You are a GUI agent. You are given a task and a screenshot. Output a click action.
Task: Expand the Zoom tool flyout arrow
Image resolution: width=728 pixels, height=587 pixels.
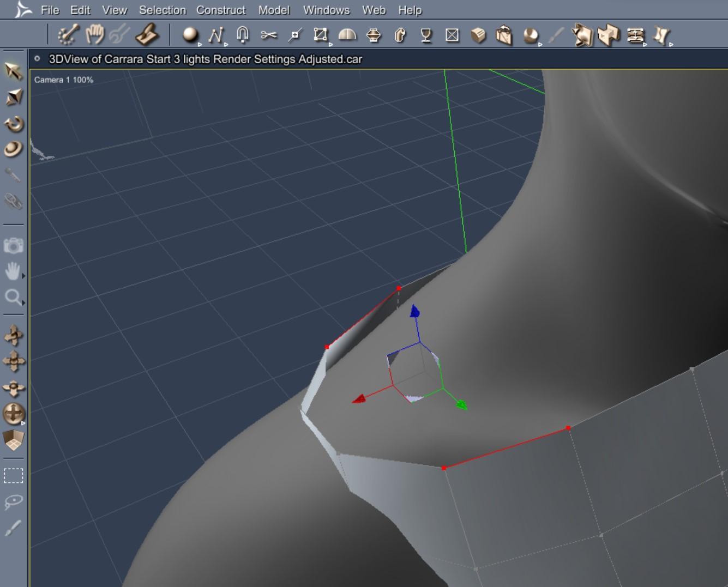[x=23, y=302]
